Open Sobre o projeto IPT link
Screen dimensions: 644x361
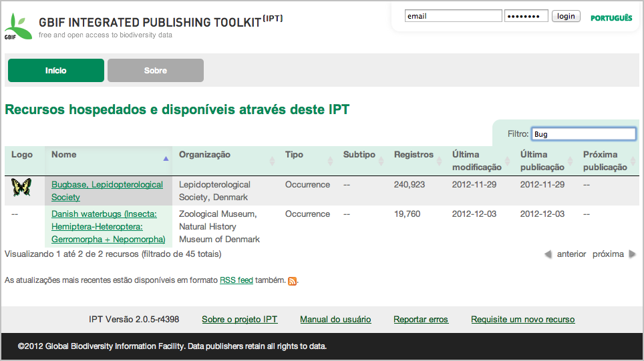pyautogui.click(x=239, y=319)
